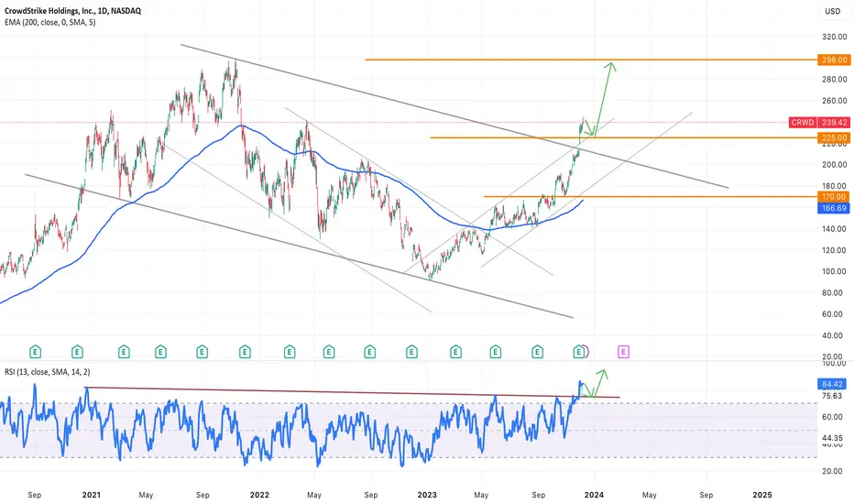Screen dimensions: 854x504
Task: Click the CrowdStrike Holdings symbol title
Action: [x=72, y=11]
